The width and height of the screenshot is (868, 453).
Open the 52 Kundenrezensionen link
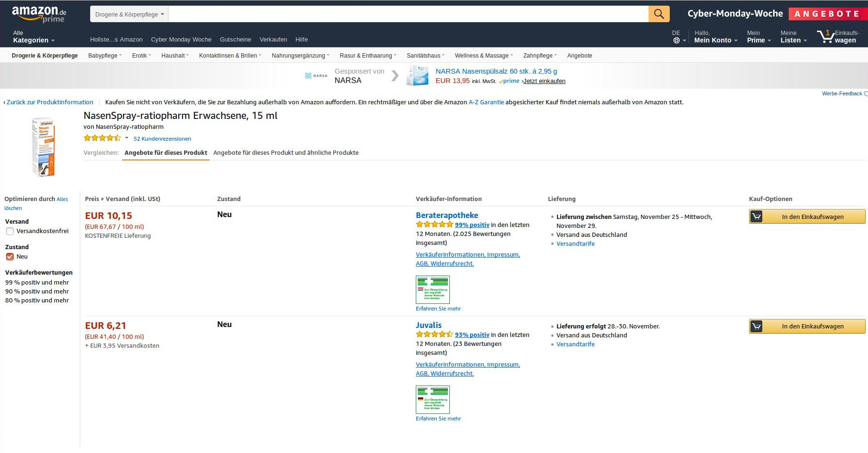(162, 139)
